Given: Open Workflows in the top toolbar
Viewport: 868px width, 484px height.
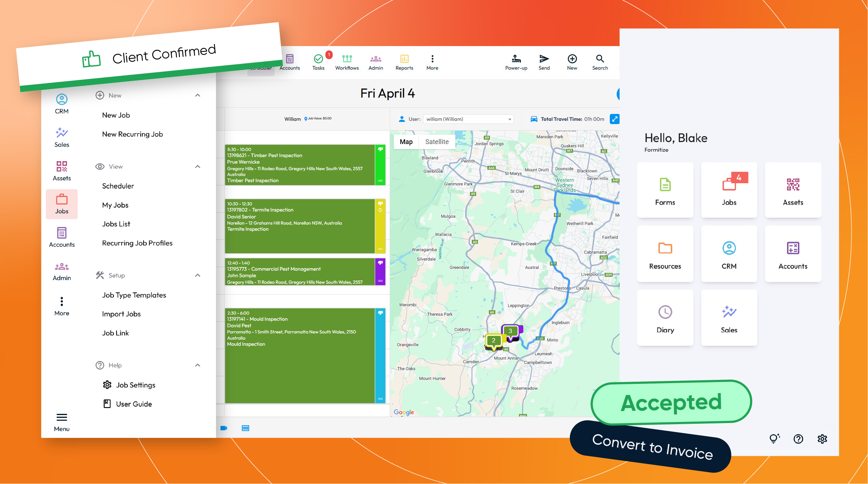Looking at the screenshot, I should pos(347,62).
